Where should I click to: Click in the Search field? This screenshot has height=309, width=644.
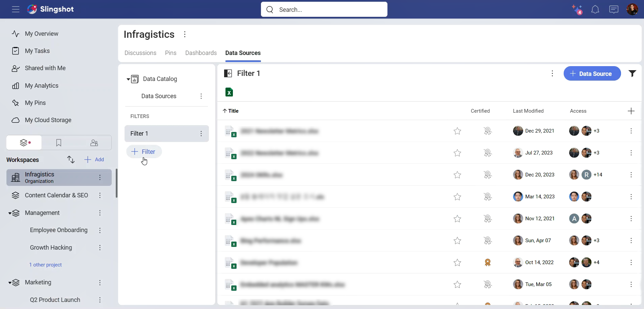pos(324,9)
